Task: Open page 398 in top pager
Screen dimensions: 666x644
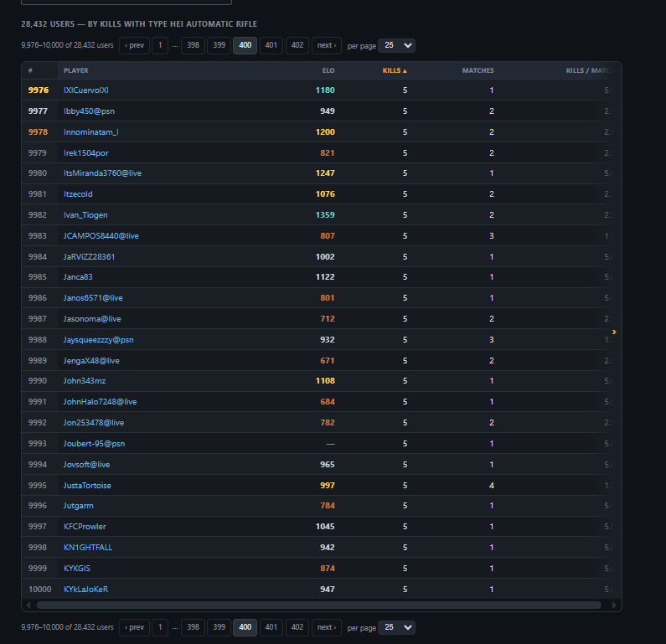Action: tap(193, 45)
